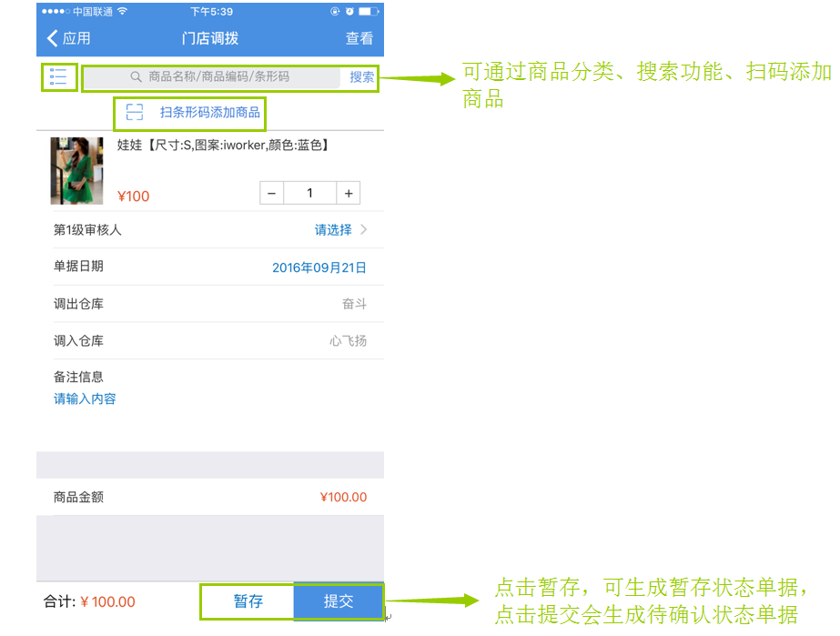Open 查看 in the top bar
Screen dimensions: 840x636
coord(359,38)
